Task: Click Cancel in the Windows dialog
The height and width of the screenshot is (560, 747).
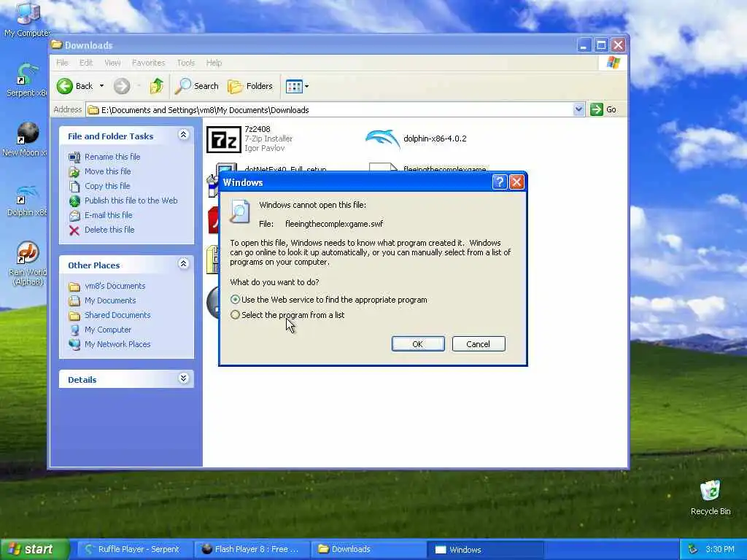Action: click(x=479, y=344)
